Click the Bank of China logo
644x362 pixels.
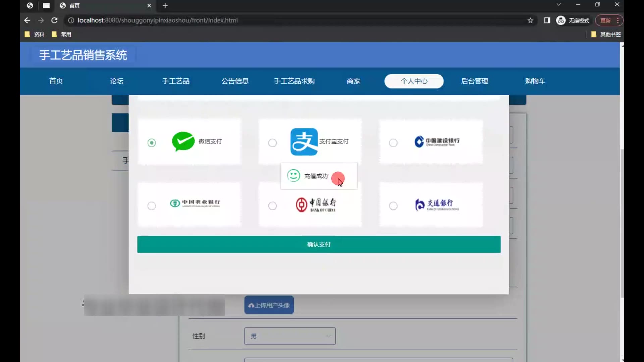(316, 204)
